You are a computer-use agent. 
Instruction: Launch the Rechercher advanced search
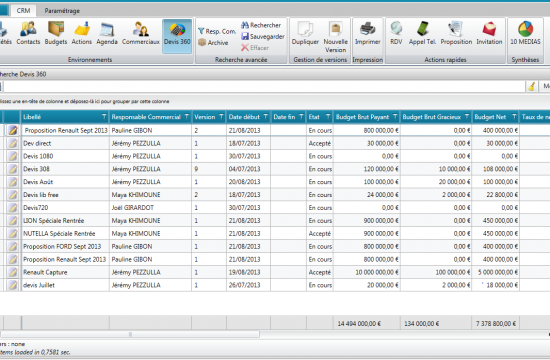(x=261, y=25)
